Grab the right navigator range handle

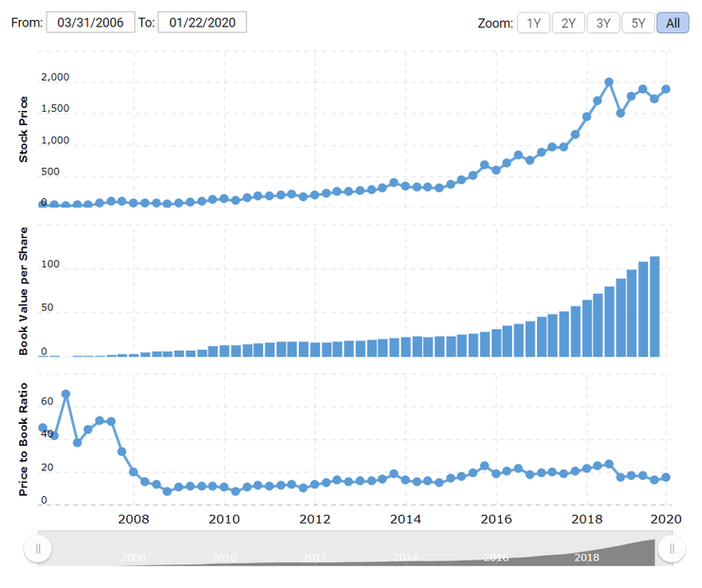[671, 548]
